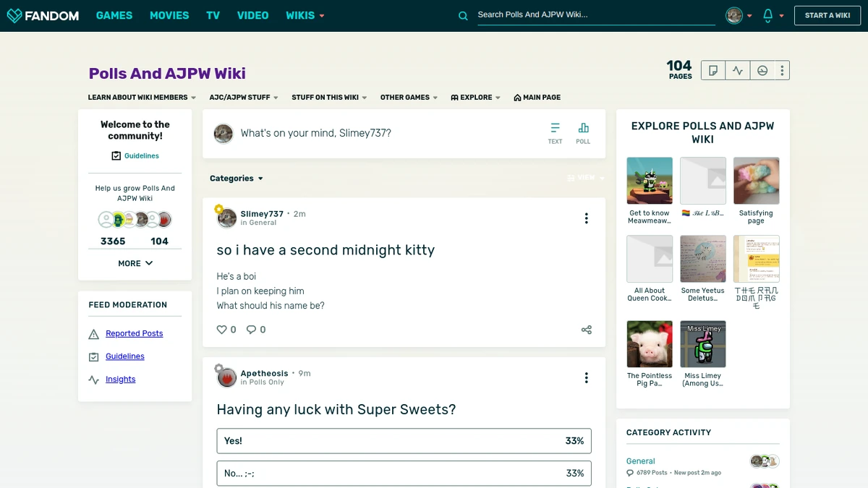Like Slimey737's midnight kitty post
Viewport: 868px width, 488px height.
(222, 330)
